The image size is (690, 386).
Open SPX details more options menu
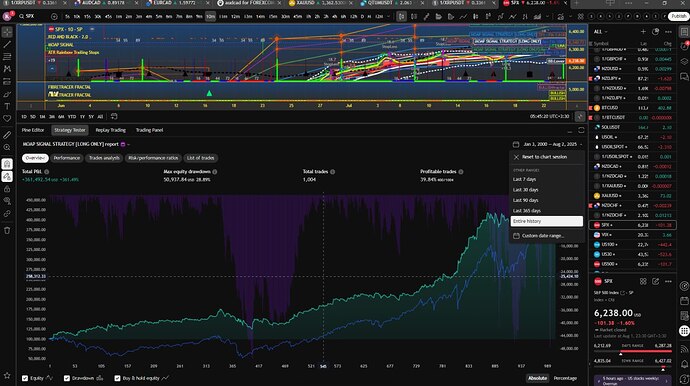pyautogui.click(x=668, y=281)
